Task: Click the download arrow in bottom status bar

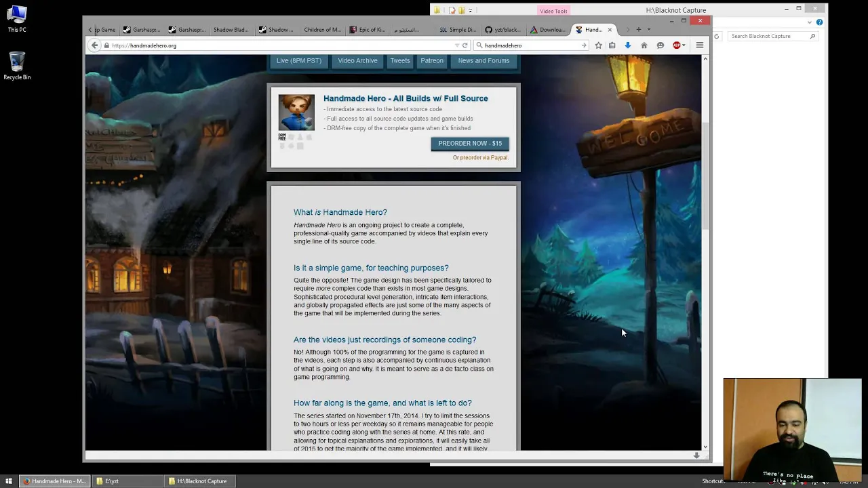Action: point(696,455)
